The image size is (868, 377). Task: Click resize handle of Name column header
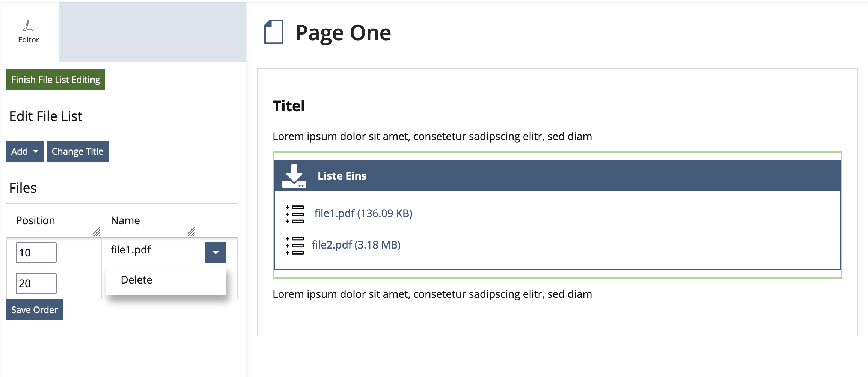click(x=191, y=232)
